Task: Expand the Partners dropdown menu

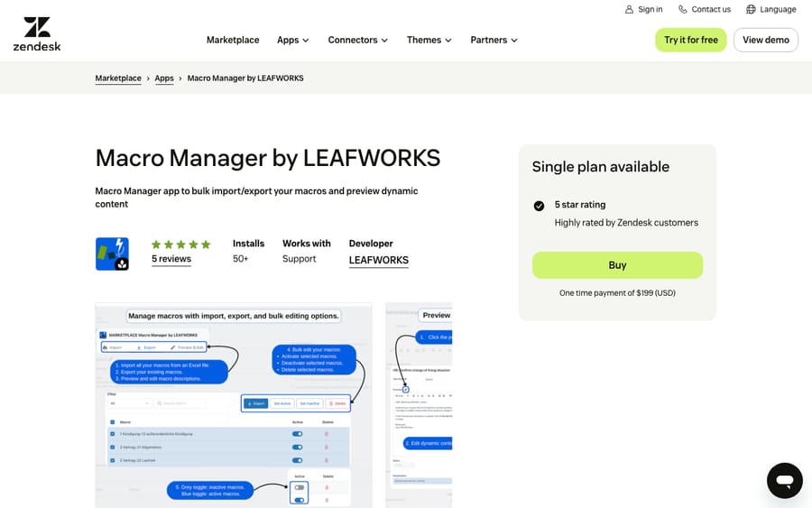Action: coord(494,40)
